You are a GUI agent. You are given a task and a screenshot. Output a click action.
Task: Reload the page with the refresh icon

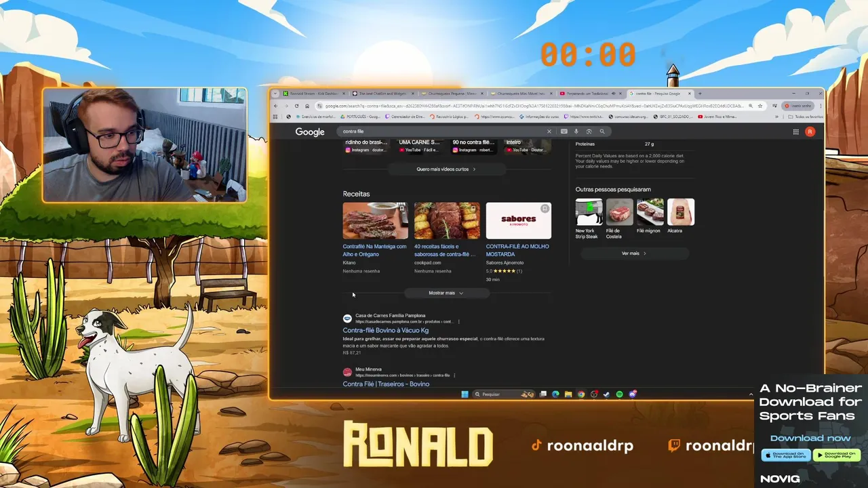(296, 106)
